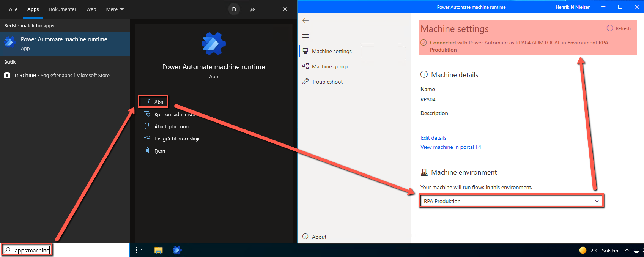The image size is (644, 257).
Task: Click the Edit details link
Action: pyautogui.click(x=433, y=138)
